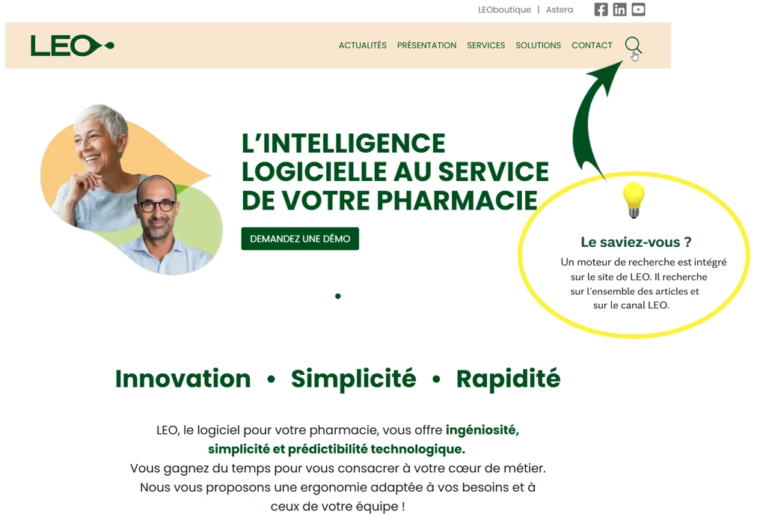Expand the SOLUTIONS navigation menu

538,45
